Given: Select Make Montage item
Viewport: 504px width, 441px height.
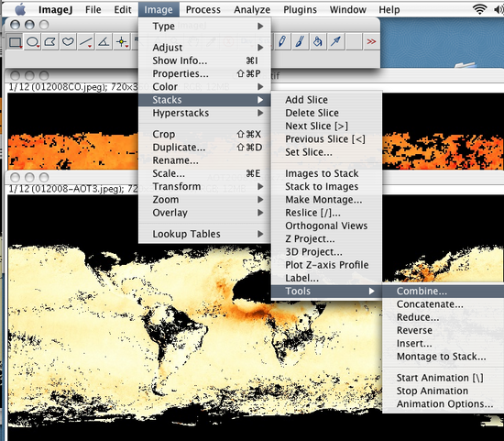Looking at the screenshot, I should click(x=326, y=200).
